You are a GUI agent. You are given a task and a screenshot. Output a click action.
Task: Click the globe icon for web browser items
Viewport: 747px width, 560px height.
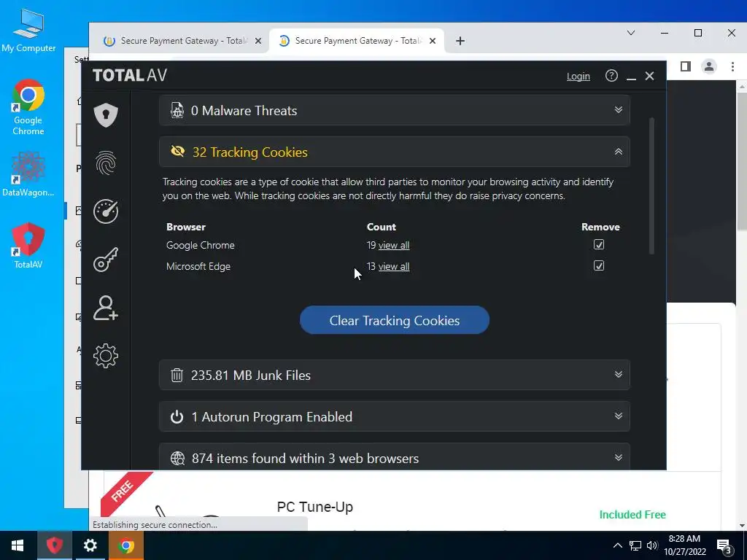[x=177, y=458]
